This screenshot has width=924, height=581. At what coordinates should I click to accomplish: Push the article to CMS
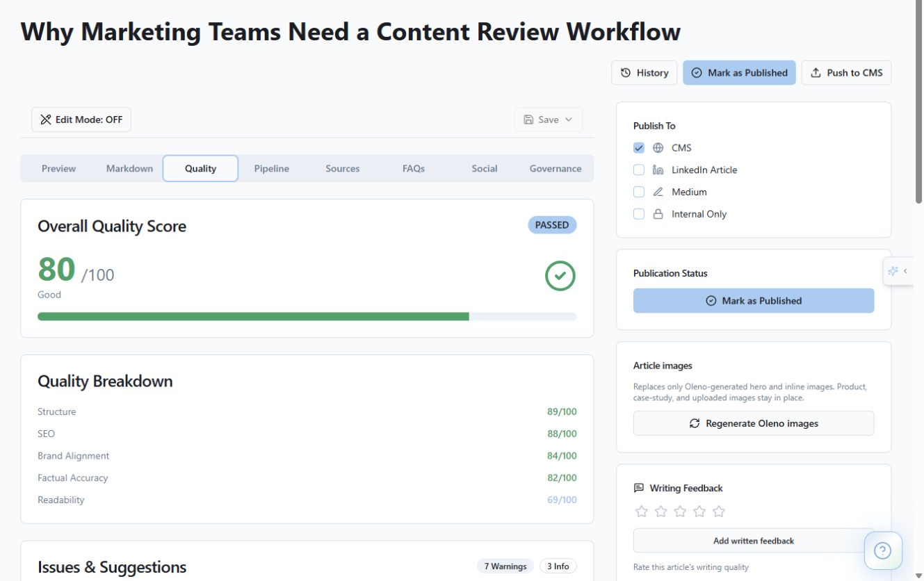(x=846, y=73)
